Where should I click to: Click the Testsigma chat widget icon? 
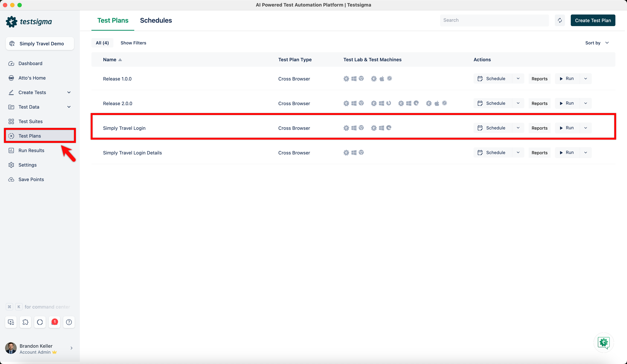tap(603, 343)
